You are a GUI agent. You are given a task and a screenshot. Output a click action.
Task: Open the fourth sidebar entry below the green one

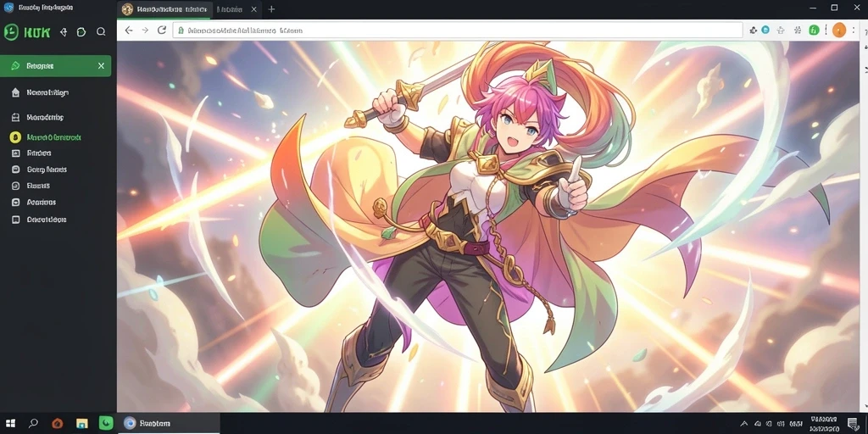point(55,202)
